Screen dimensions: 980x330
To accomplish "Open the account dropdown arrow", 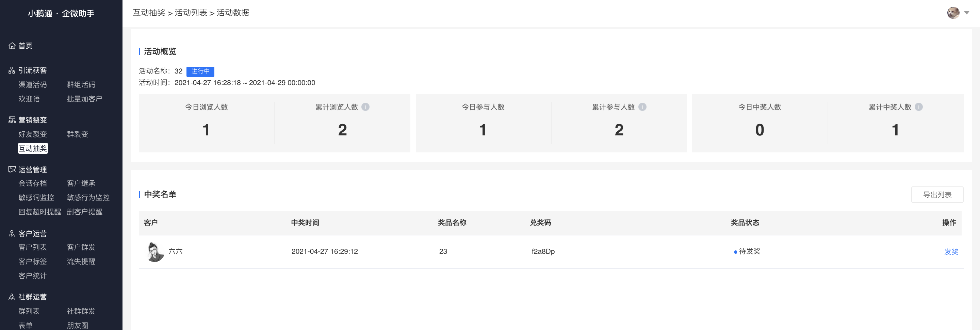I will 967,13.
